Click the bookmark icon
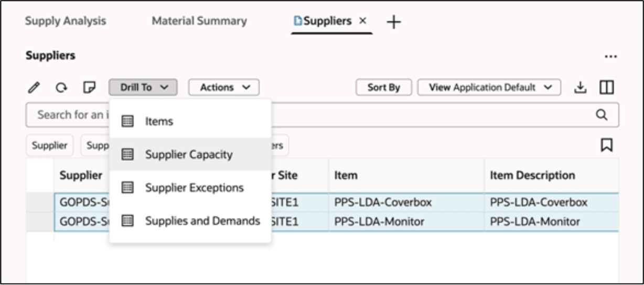The width and height of the screenshot is (644, 285). [607, 146]
